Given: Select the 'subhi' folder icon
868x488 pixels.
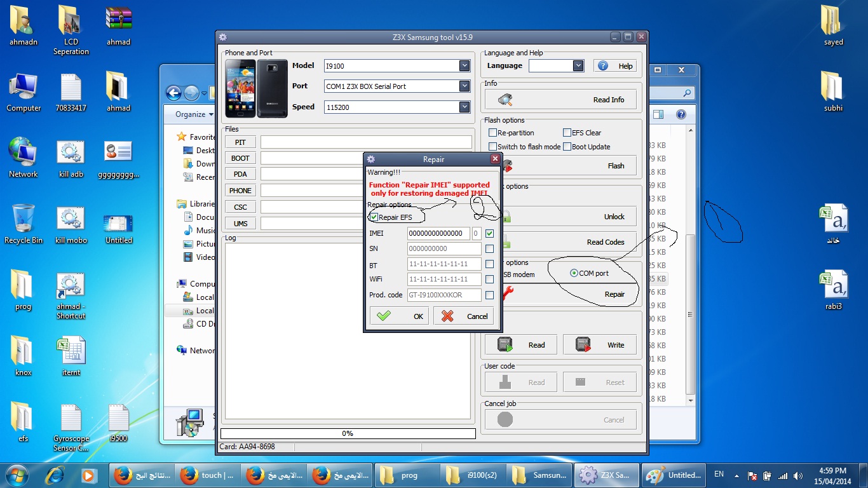Looking at the screenshot, I should (833, 91).
